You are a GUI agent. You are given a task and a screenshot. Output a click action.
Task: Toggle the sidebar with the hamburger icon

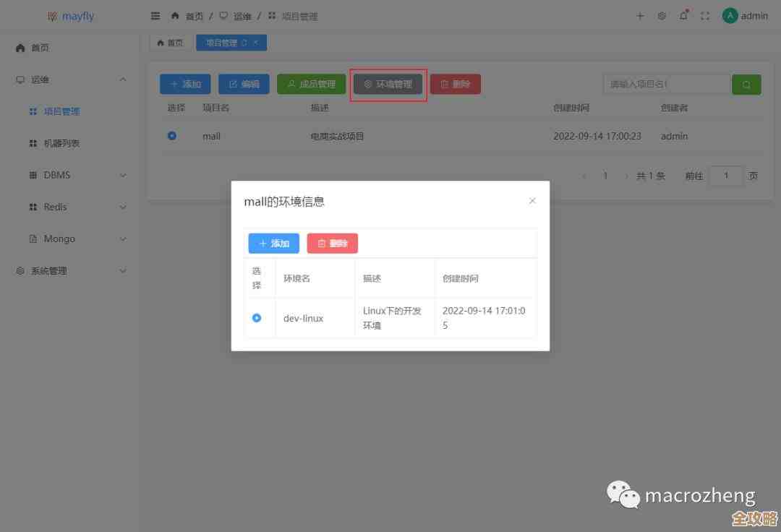click(155, 15)
